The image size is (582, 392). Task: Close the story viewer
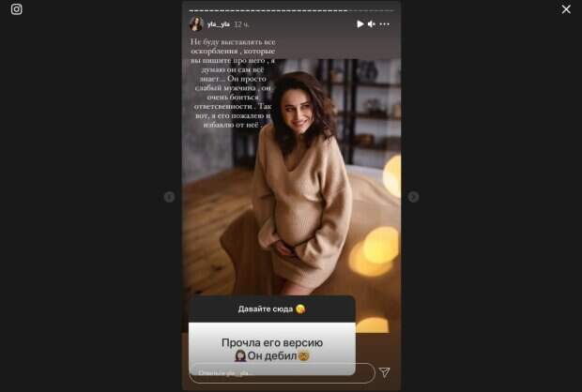click(566, 9)
